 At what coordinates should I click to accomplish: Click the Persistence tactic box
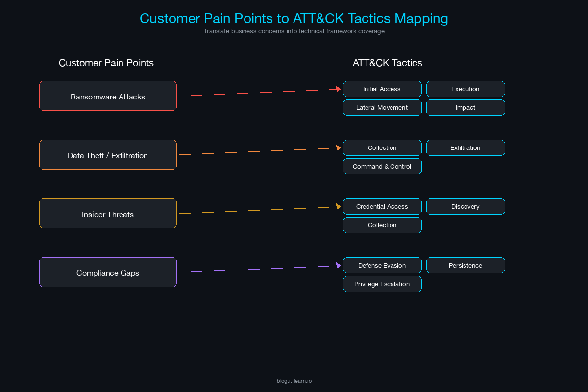pos(465,265)
